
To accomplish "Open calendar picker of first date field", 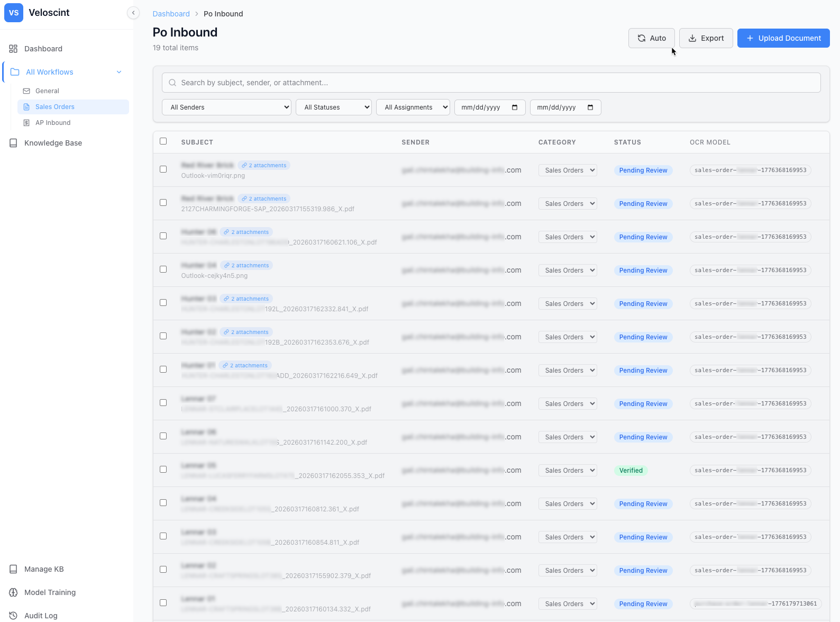I will click(515, 107).
